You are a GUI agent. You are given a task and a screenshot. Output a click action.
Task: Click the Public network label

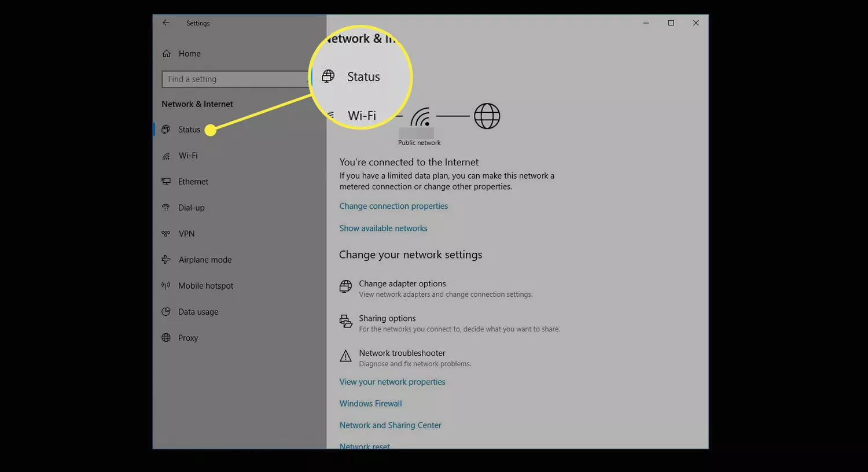(419, 143)
